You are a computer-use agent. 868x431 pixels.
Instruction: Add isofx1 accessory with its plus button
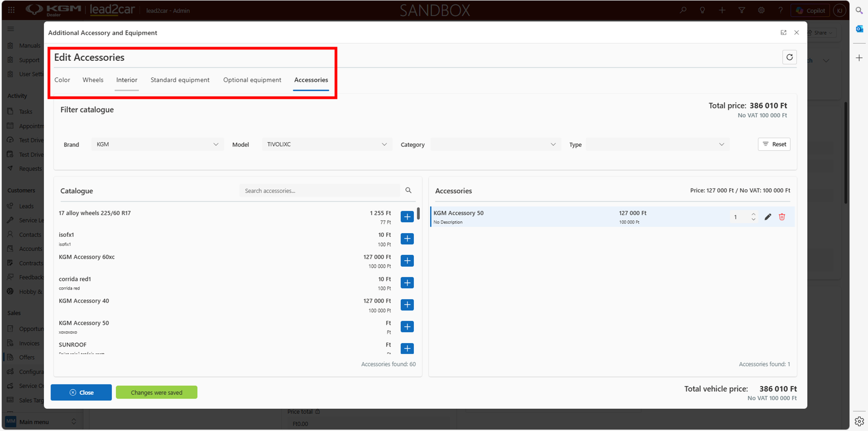[407, 239]
